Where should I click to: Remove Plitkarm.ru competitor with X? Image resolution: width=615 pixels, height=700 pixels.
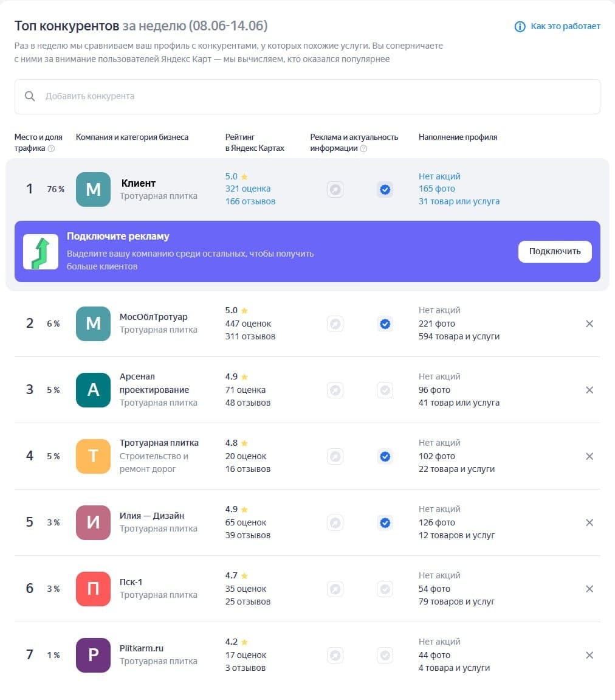[x=589, y=656]
